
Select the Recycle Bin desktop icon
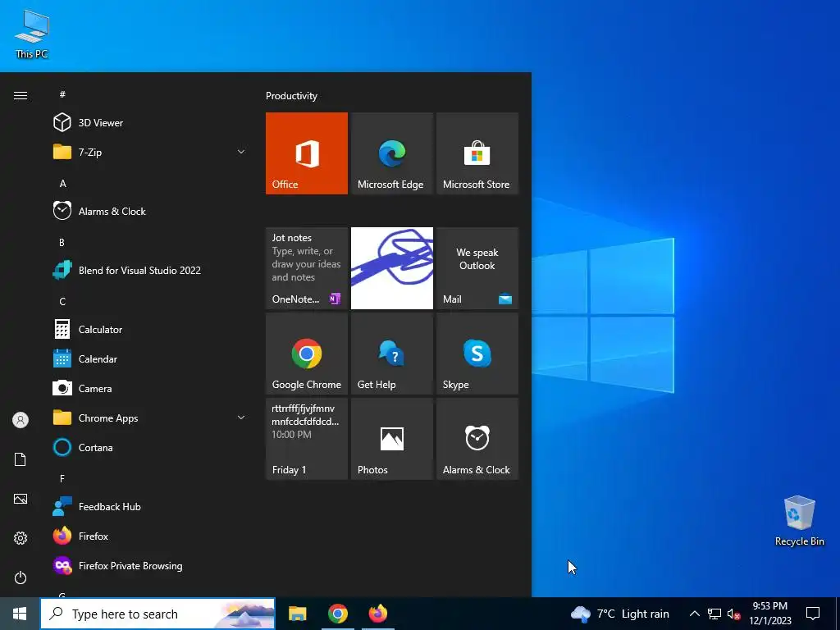799,521
